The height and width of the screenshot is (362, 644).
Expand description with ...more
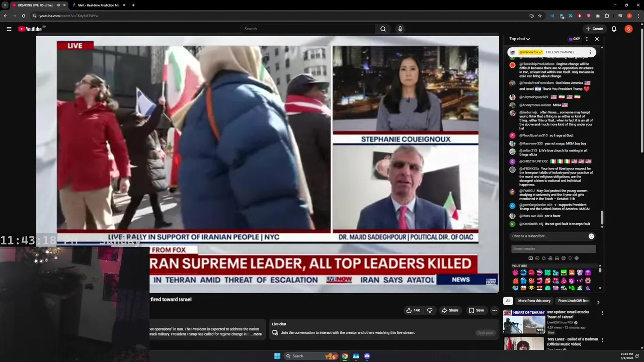point(257,334)
